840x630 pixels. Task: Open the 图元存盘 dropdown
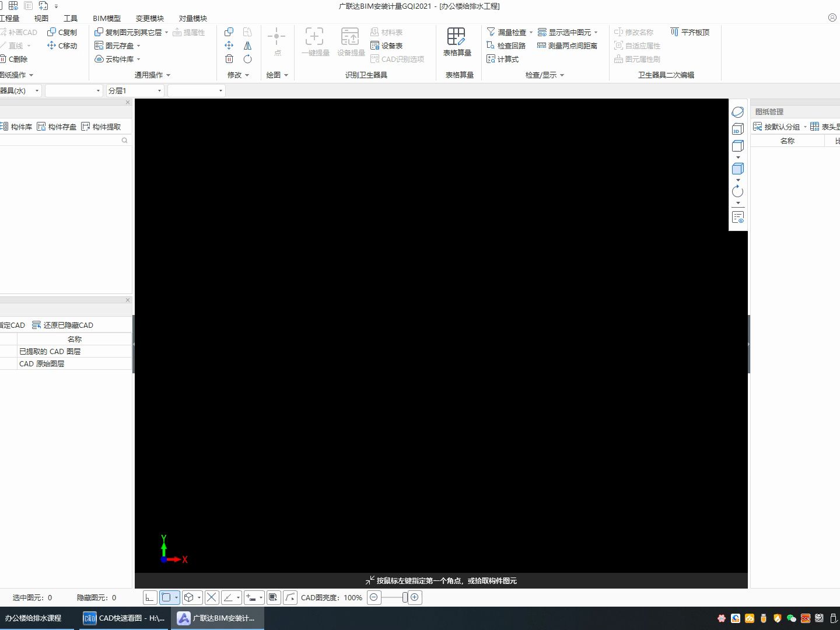tap(138, 45)
